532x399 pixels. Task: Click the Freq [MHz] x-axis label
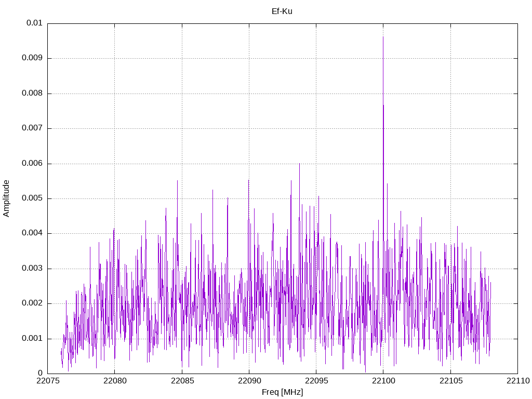click(x=282, y=392)
